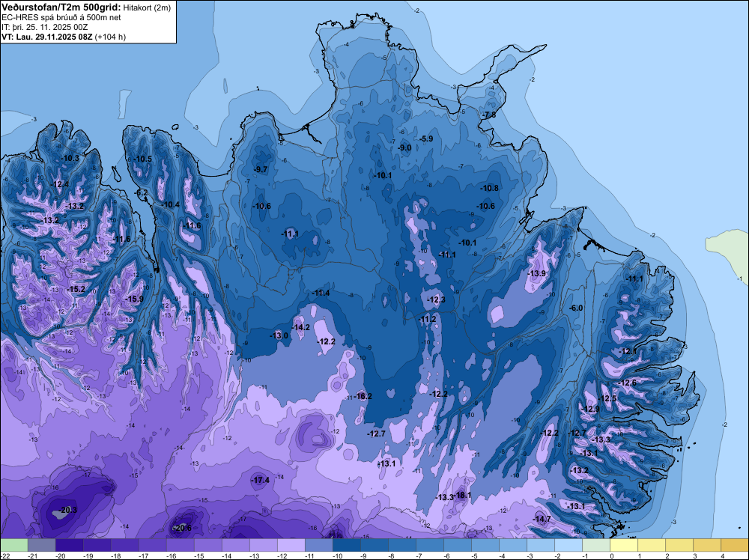The image size is (749, 560).
Task: Select the -10 deep blue legend swatch
Action: 346,545
